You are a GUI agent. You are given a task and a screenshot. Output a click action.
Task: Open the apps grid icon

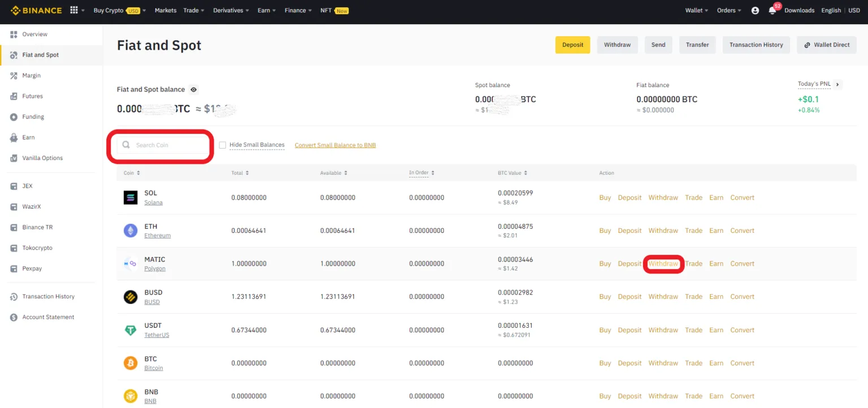pos(74,10)
